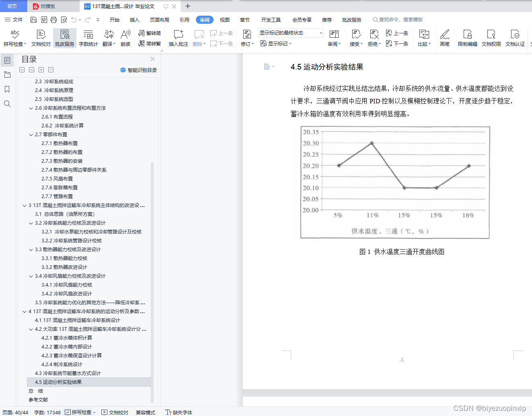Open 显示标记 dropdown

tap(276, 43)
